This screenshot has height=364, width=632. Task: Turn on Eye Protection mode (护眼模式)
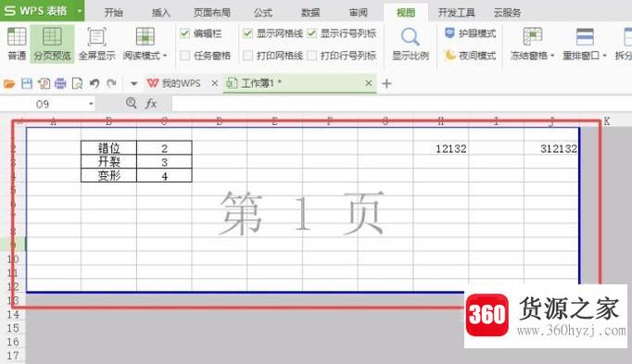[470, 33]
